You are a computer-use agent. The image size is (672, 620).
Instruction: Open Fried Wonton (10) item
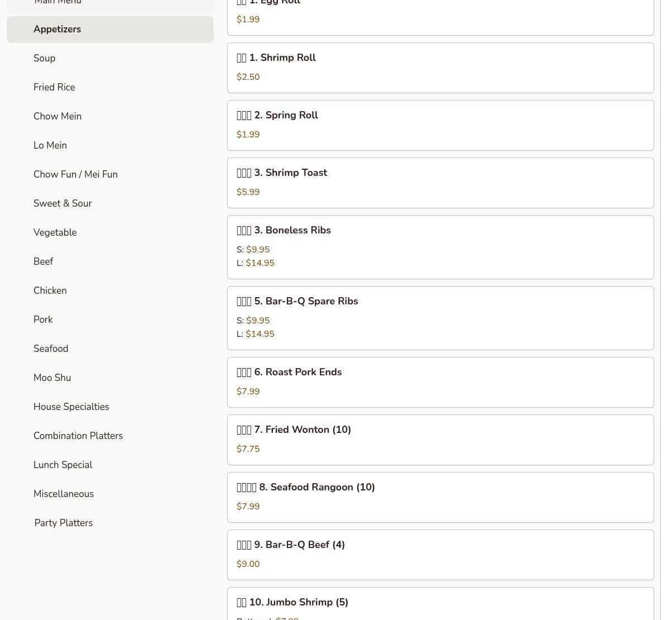(440, 440)
